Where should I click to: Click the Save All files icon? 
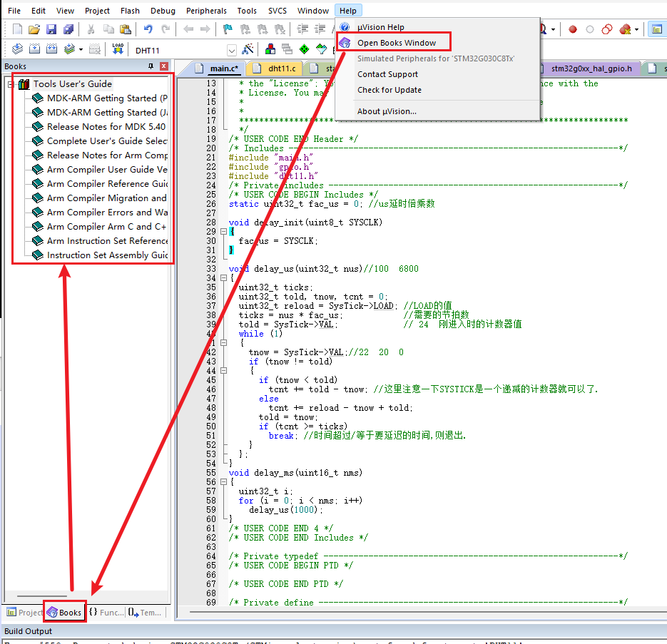[x=68, y=29]
